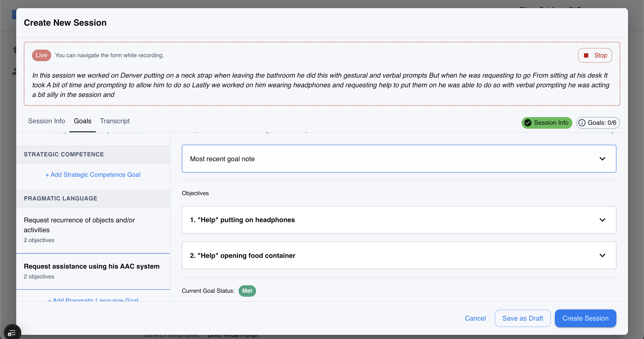Click the Create Session button

(x=585, y=318)
